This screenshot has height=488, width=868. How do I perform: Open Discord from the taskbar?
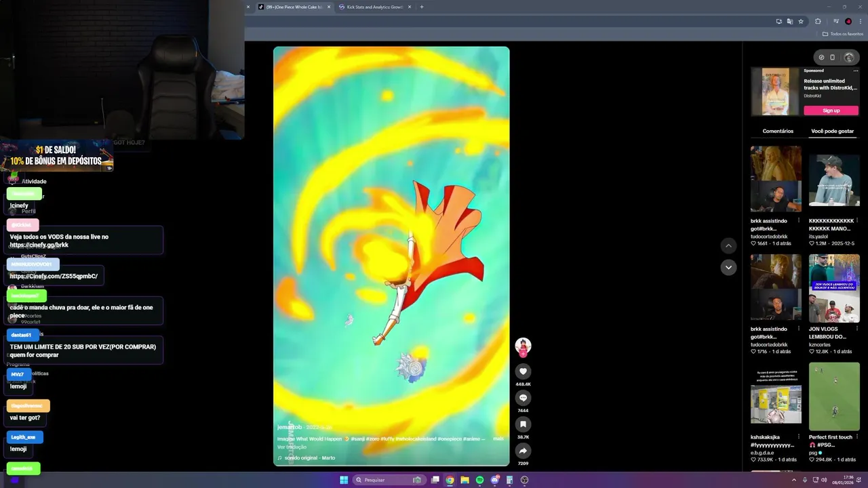click(x=495, y=480)
